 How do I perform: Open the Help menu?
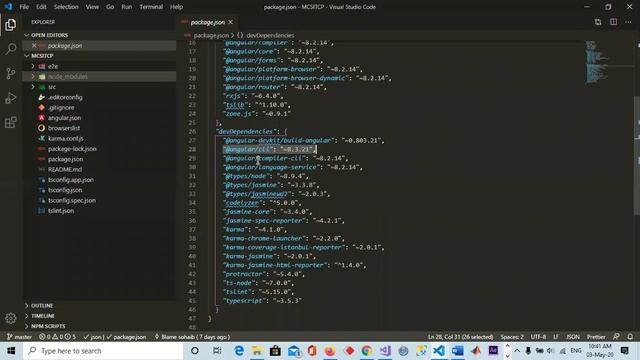coord(176,7)
